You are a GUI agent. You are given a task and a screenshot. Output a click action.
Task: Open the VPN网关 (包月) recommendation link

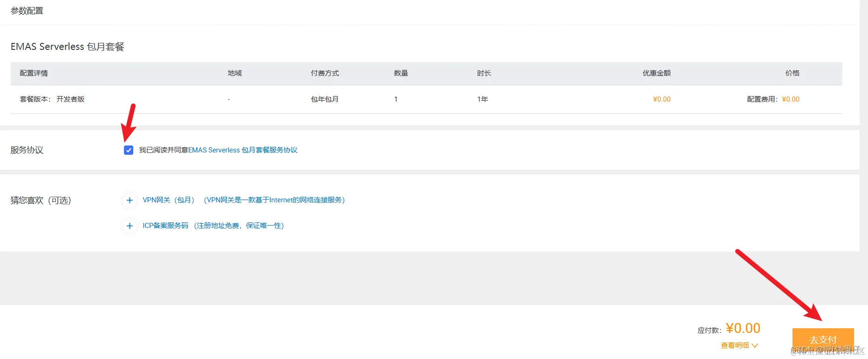244,200
